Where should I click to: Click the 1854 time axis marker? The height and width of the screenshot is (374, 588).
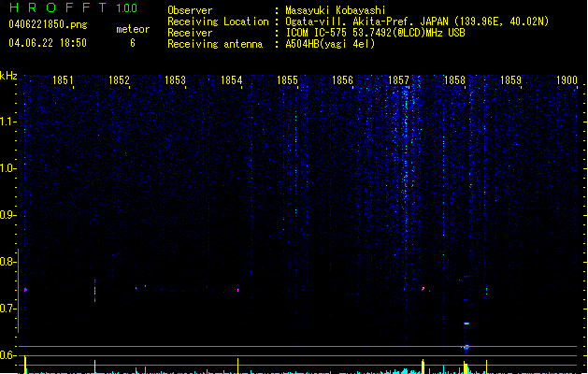point(232,80)
